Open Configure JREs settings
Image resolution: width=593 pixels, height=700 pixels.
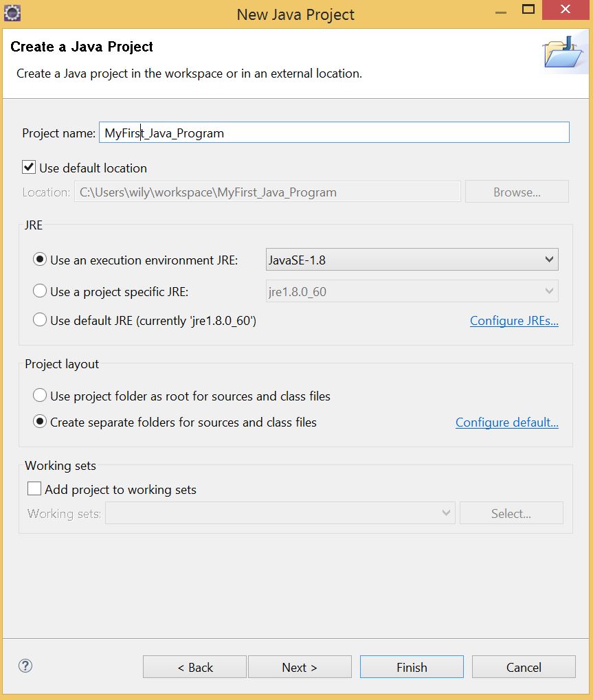click(514, 320)
